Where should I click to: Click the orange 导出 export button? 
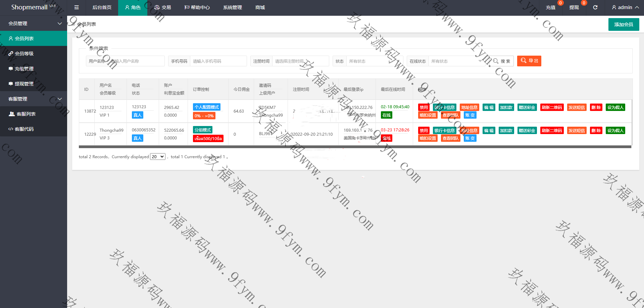tap(529, 61)
